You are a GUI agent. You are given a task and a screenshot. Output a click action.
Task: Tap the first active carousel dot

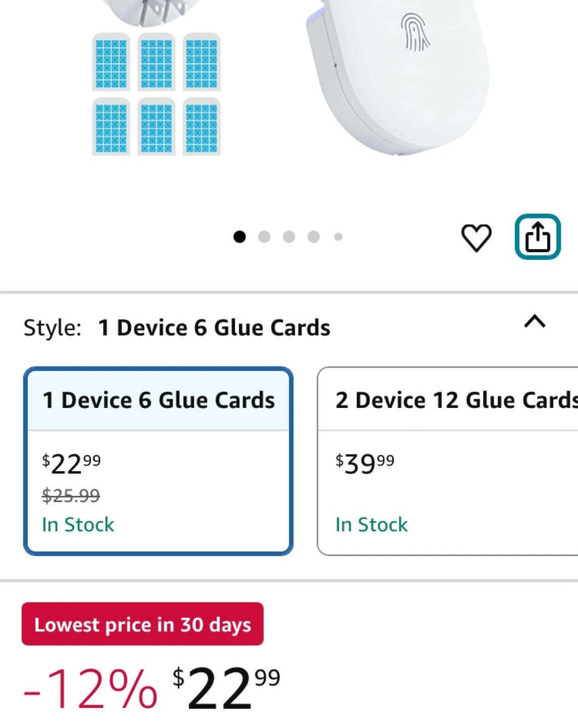tap(239, 237)
